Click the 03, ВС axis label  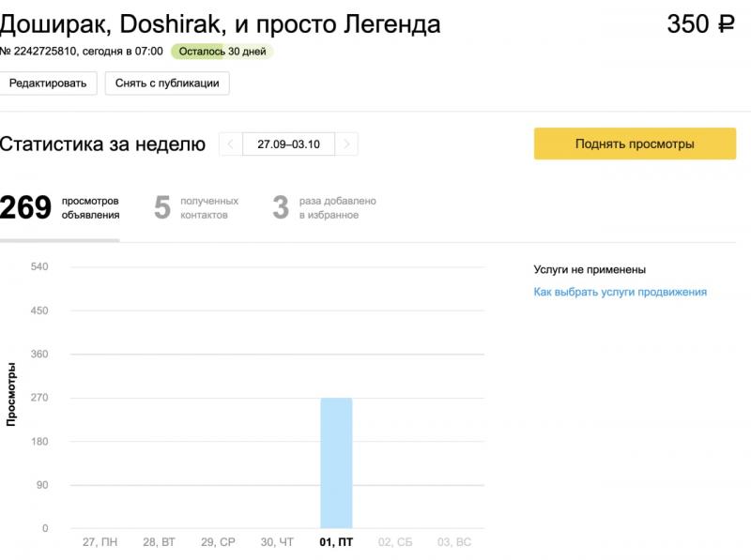pos(454,542)
